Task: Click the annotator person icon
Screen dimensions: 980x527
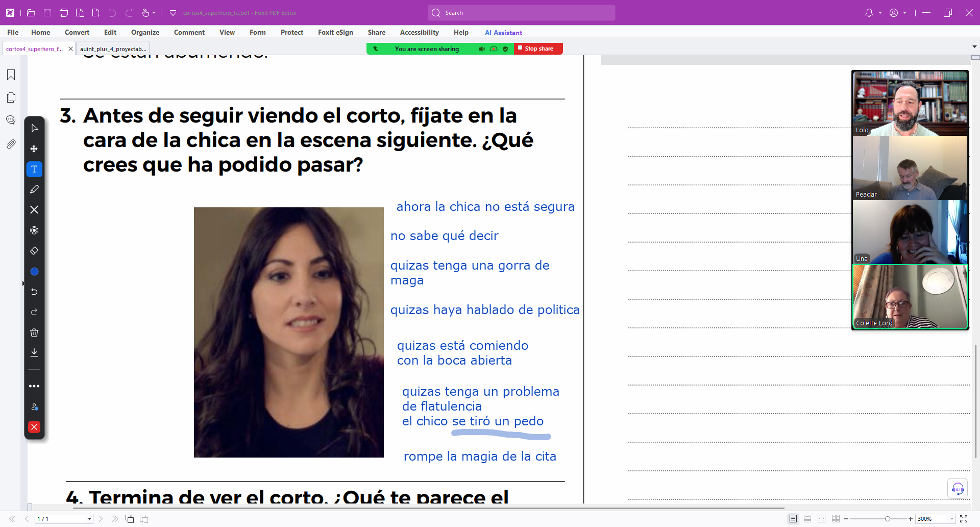Action: pyautogui.click(x=34, y=407)
